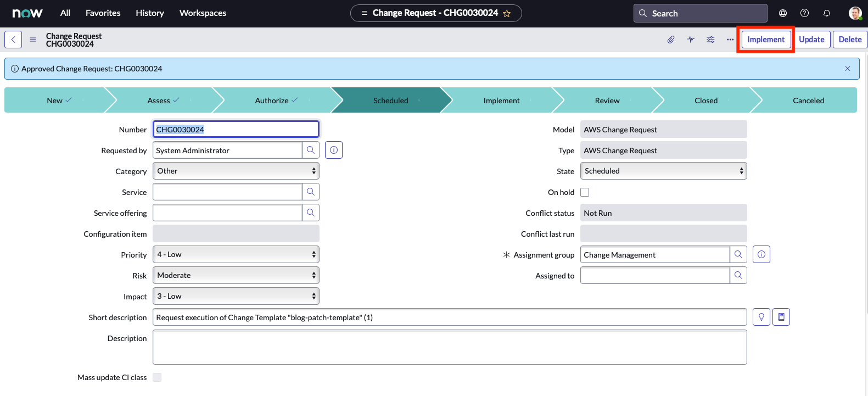Screen dimensions: 868x396
Task: Click the Service offering lookup magnifier
Action: click(x=311, y=213)
